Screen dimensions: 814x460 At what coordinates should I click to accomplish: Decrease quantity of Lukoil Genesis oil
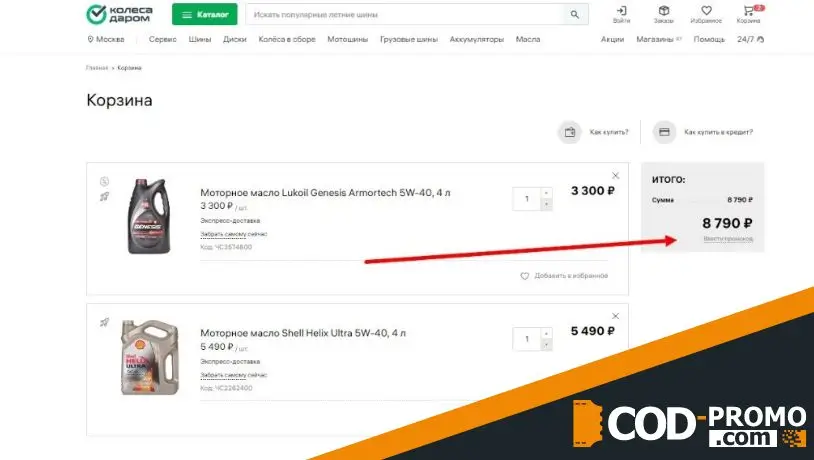(546, 205)
